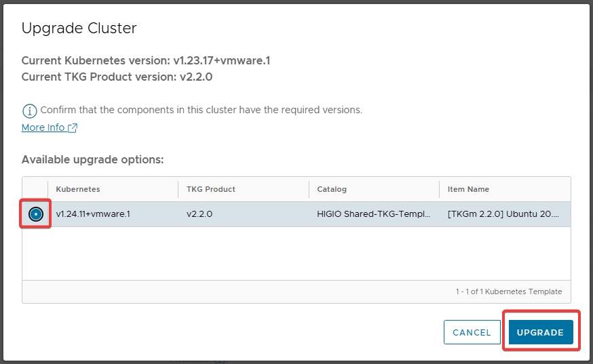593x364 pixels.
Task: Click the 1 - 1 of 1 Kubernetes Template footer text
Action: (508, 291)
